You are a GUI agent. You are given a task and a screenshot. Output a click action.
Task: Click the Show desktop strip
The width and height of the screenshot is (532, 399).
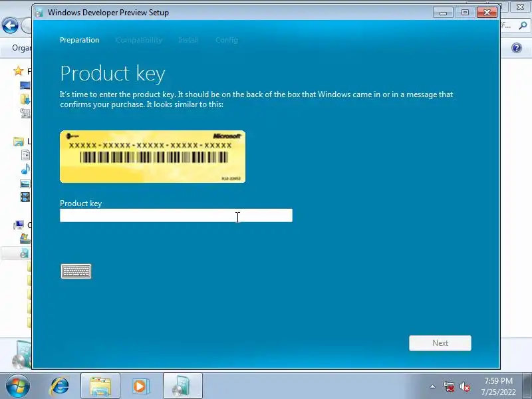pyautogui.click(x=527, y=386)
